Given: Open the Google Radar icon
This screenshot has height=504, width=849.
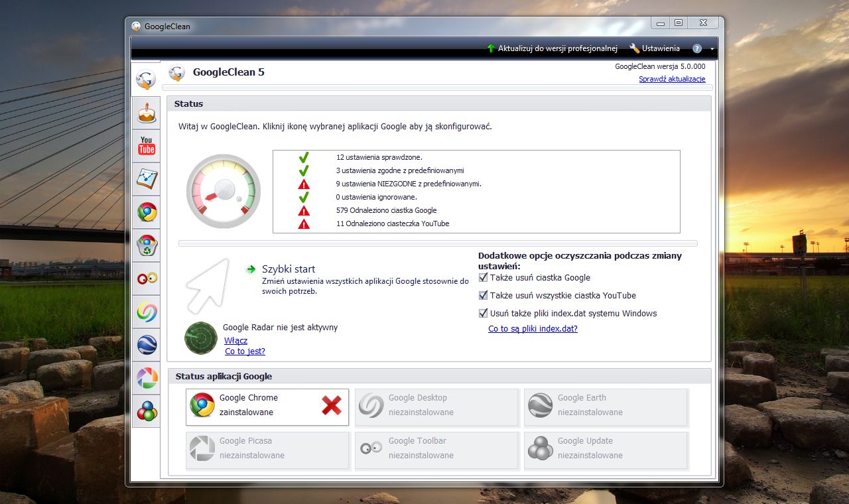Looking at the screenshot, I should pyautogui.click(x=200, y=339).
